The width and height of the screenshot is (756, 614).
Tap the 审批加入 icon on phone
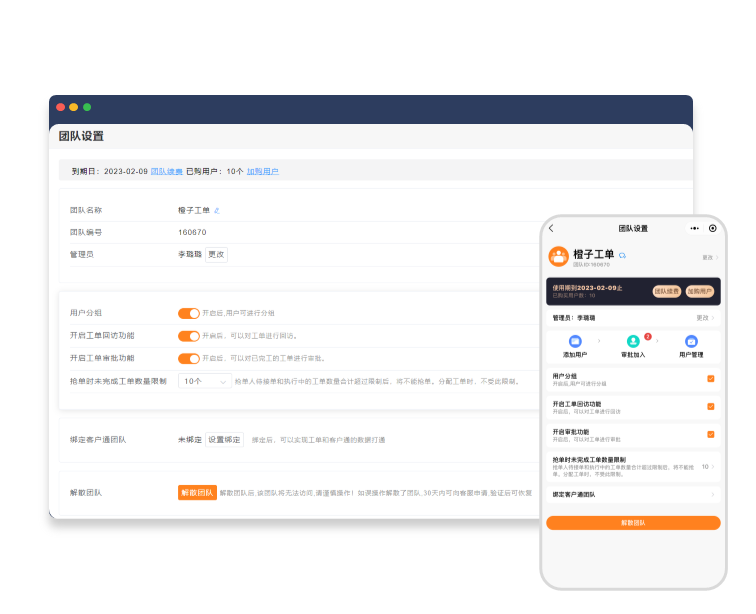633,341
